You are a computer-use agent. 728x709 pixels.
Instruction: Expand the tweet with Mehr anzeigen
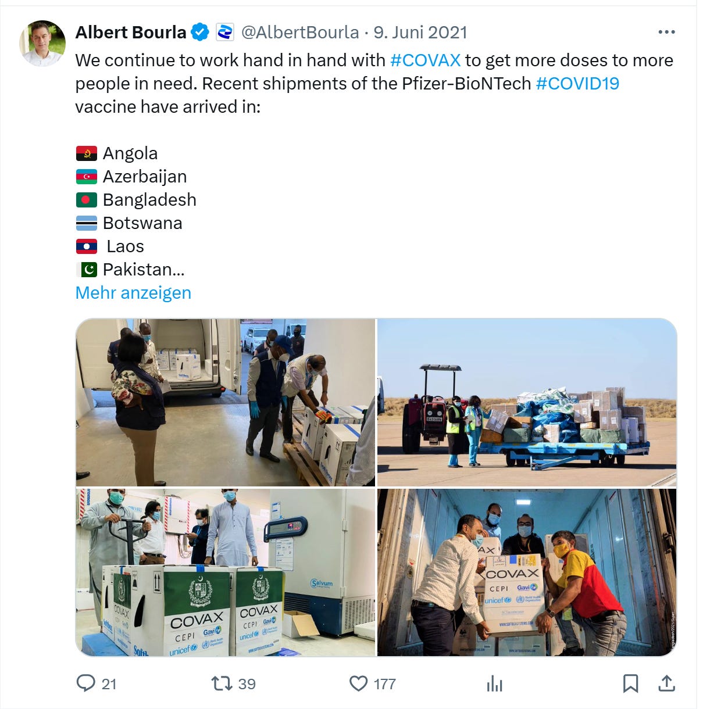[x=133, y=292]
